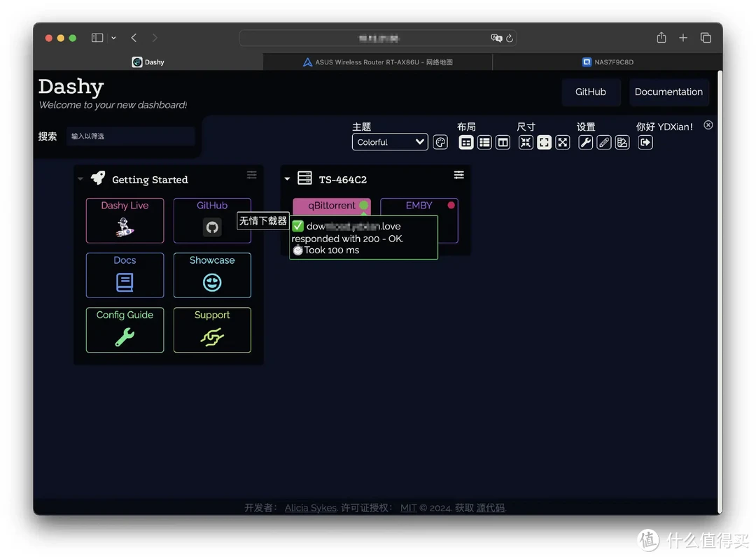This screenshot has height=559, width=756.
Task: Set item size to large
Action: coord(562,142)
